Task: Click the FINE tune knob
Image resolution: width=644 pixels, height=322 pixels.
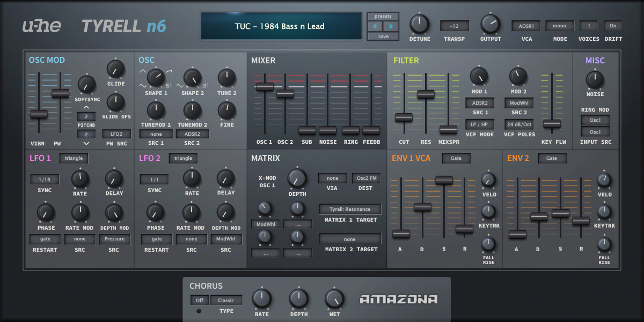Action: (226, 111)
